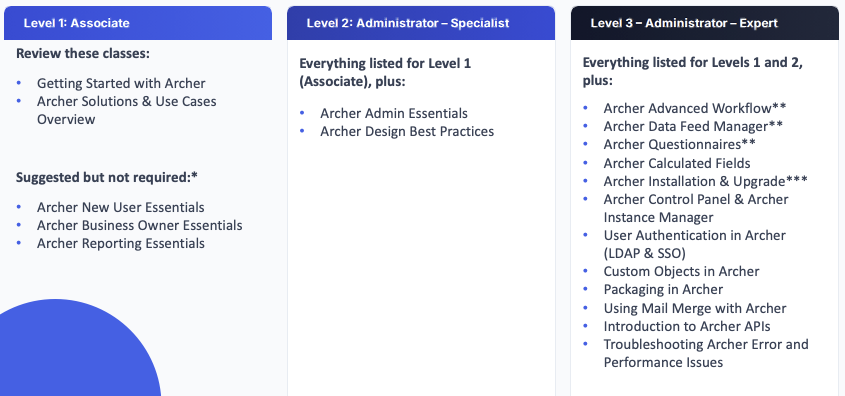The height and width of the screenshot is (396, 845).
Task: Click Archer New User Essentials item
Action: point(121,207)
